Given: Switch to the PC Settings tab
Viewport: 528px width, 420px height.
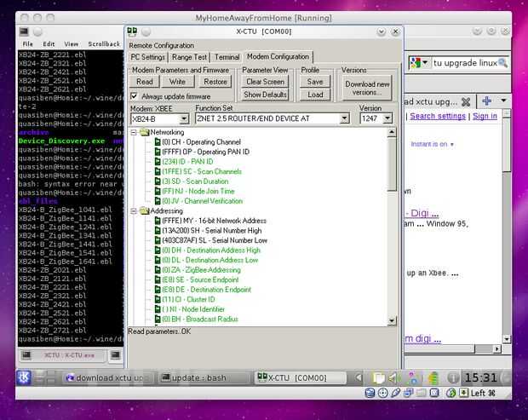Looking at the screenshot, I should pyautogui.click(x=147, y=57).
